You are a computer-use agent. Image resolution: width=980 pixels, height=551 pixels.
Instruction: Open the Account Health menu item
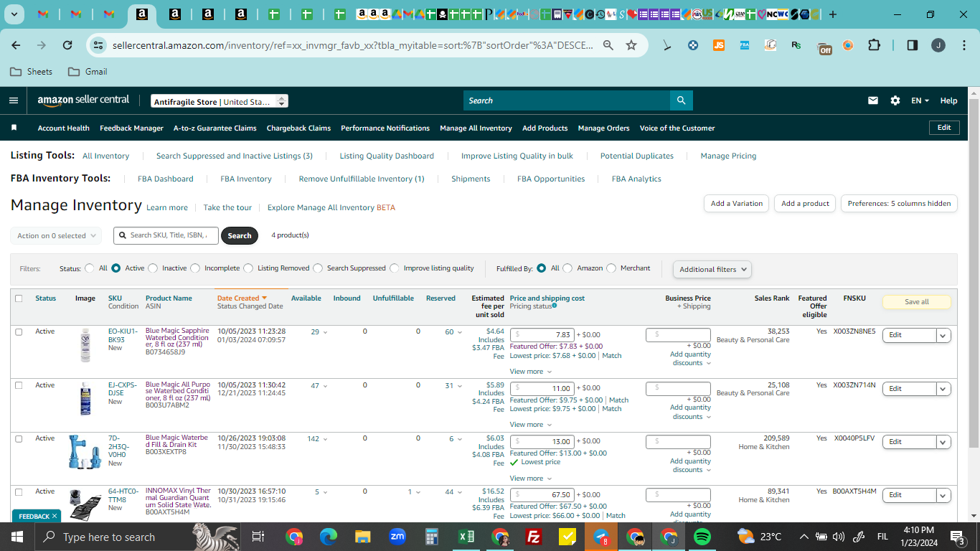tap(64, 128)
